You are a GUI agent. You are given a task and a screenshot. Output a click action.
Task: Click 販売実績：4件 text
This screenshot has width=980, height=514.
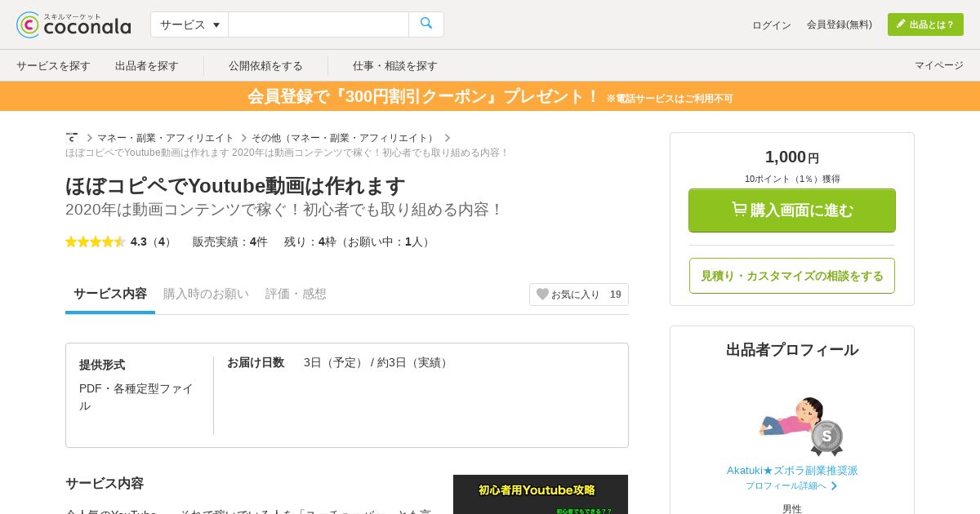230,241
